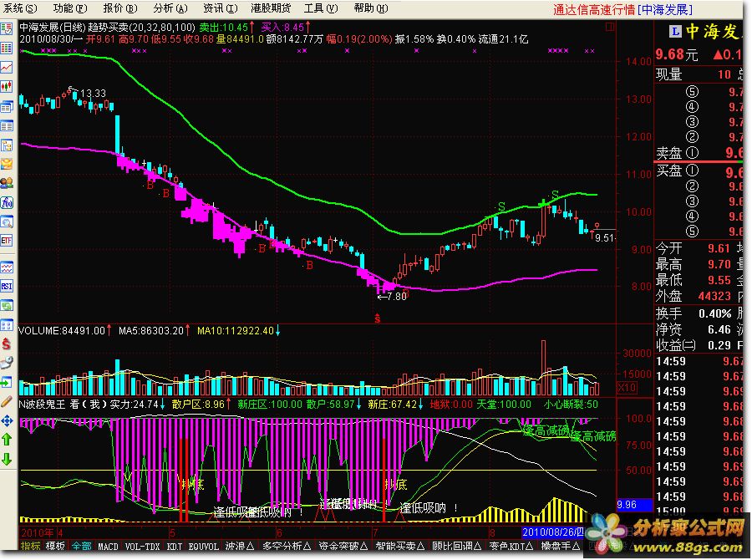The image size is (752, 560).
Task: Click the green up arrow icon
Action: pos(7,439)
